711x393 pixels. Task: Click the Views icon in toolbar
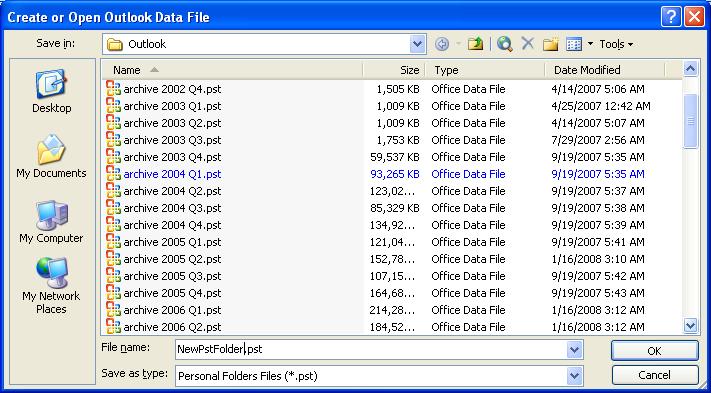[x=574, y=44]
